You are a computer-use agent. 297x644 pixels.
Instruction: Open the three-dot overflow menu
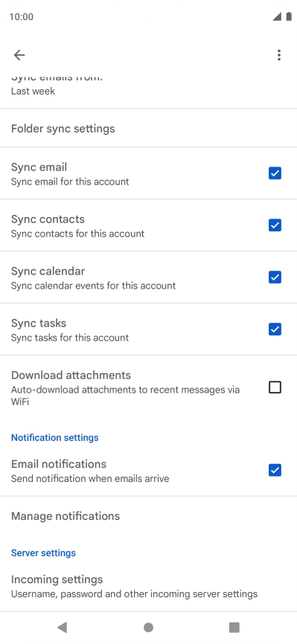[x=279, y=55]
